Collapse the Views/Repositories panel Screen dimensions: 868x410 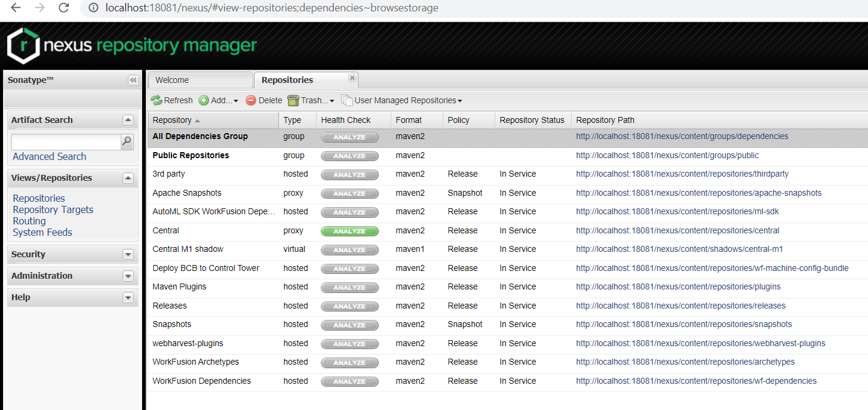pos(127,178)
